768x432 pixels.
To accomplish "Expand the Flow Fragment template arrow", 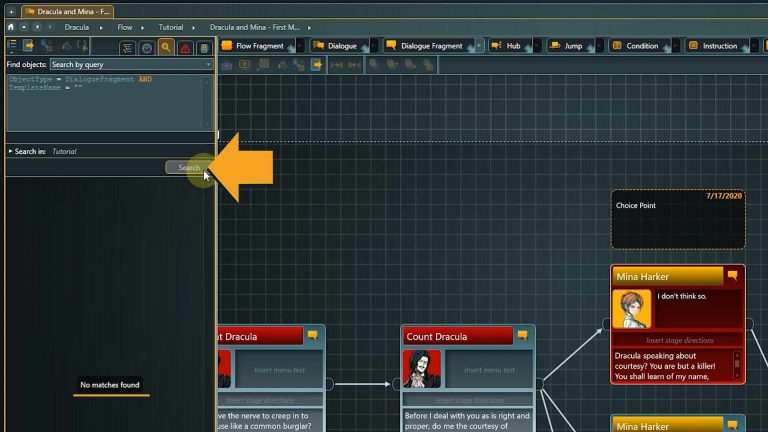I will [x=300, y=46].
